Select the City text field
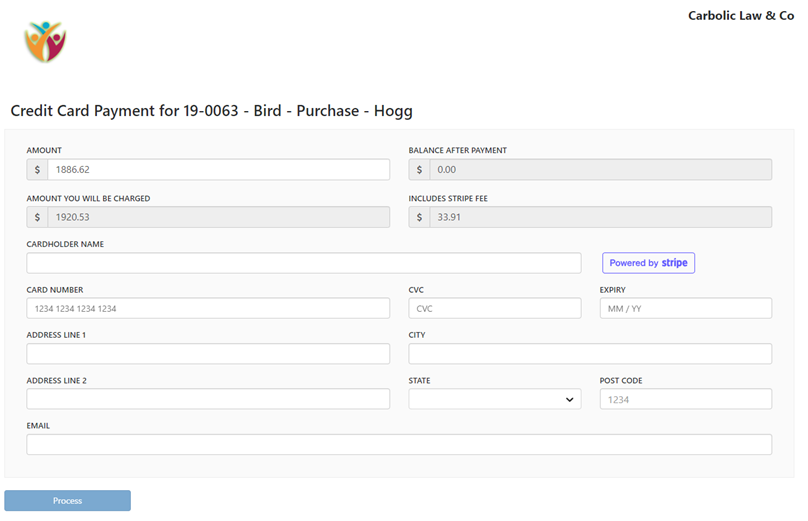This screenshot has width=808, height=521. point(590,354)
